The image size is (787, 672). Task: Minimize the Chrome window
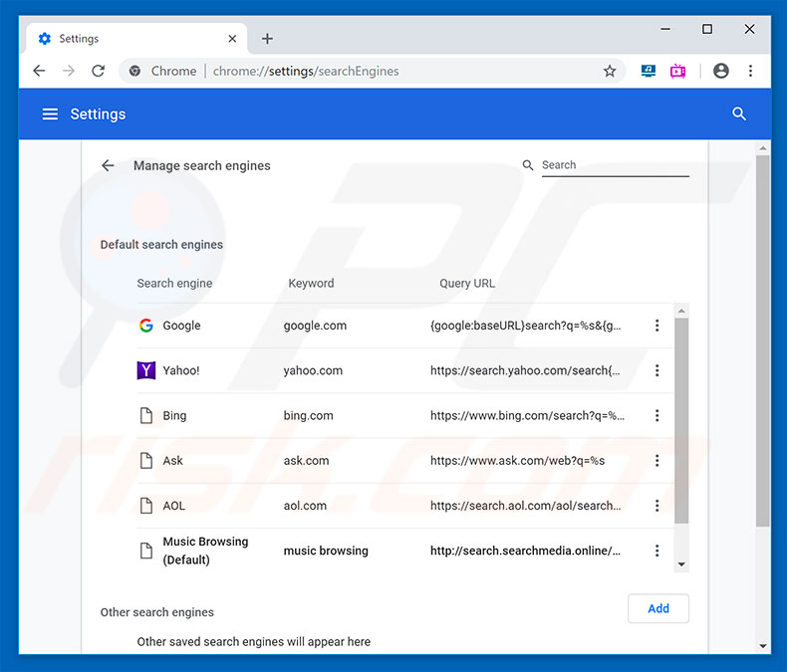pyautogui.click(x=665, y=29)
